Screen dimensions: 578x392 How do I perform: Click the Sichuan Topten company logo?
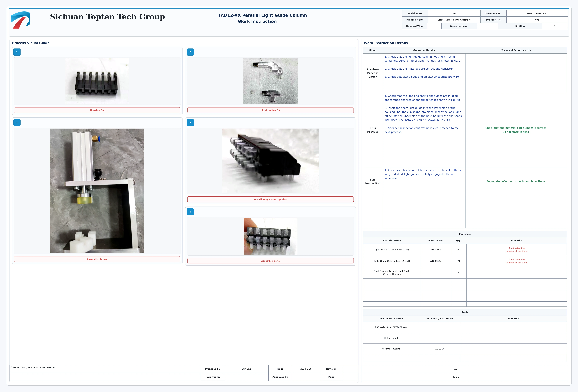tap(20, 20)
